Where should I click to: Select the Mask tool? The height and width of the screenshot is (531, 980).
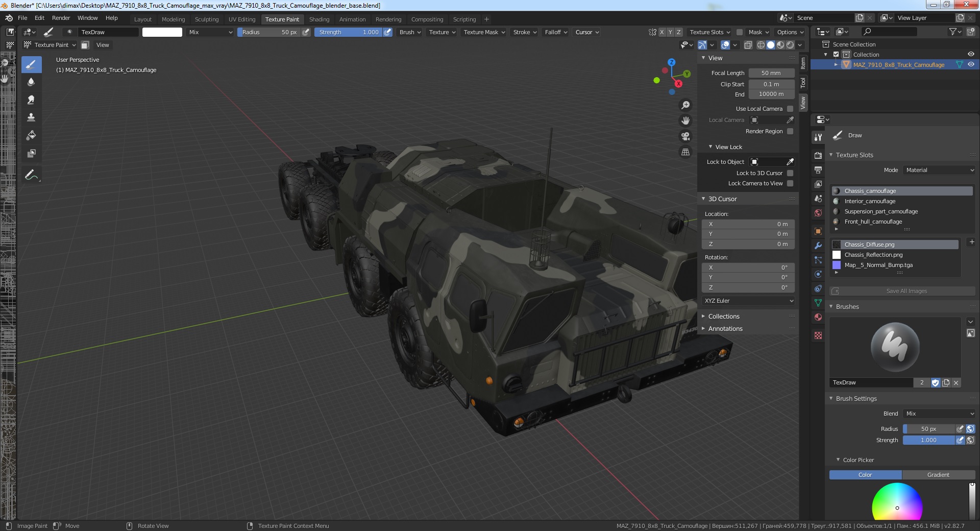click(x=31, y=153)
